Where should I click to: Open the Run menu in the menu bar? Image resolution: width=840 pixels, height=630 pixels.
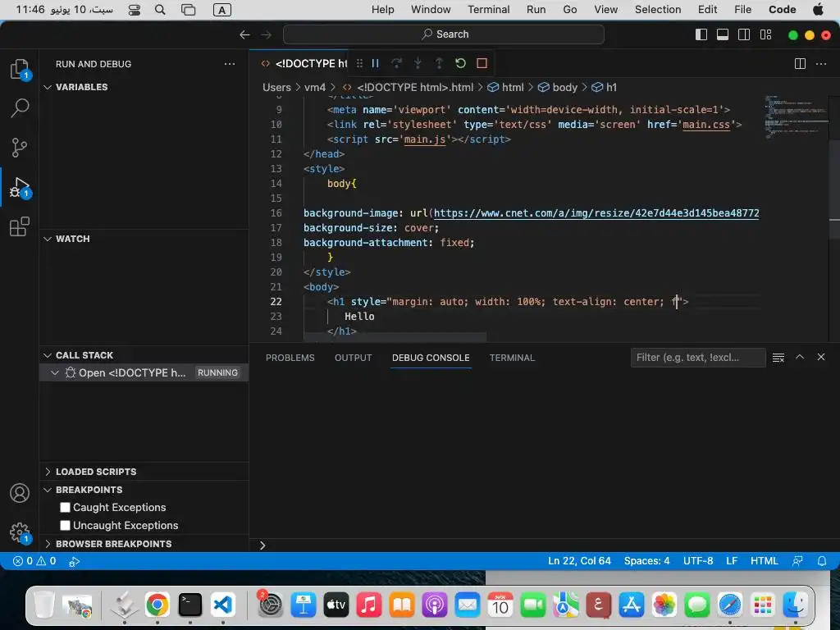click(536, 10)
